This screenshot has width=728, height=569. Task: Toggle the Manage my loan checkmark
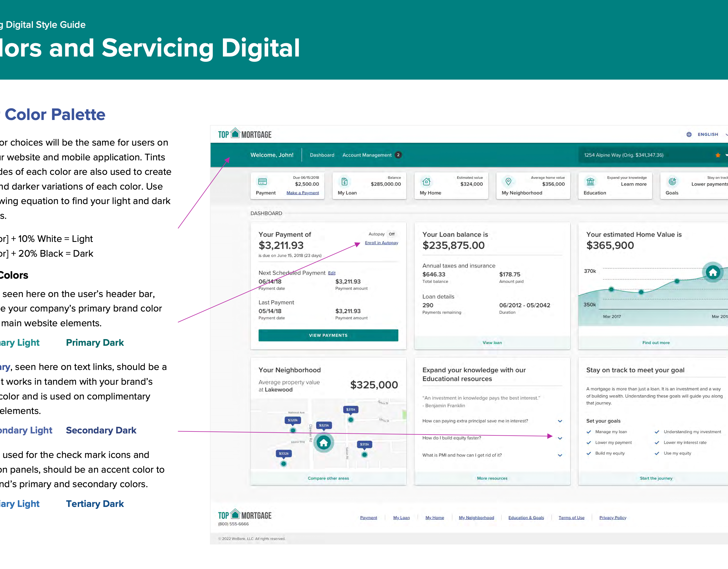click(589, 432)
